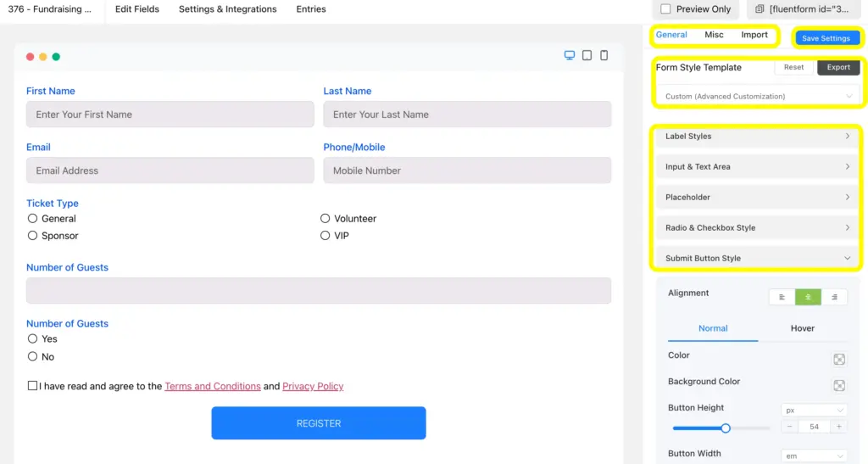Click the Button Height slider handle
This screenshot has width=868, height=464.
tap(726, 428)
